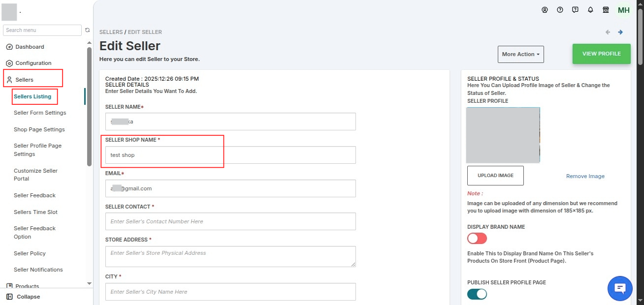The height and width of the screenshot is (305, 644).
Task: Open Sellers Time Slot
Action: pyautogui.click(x=35, y=212)
